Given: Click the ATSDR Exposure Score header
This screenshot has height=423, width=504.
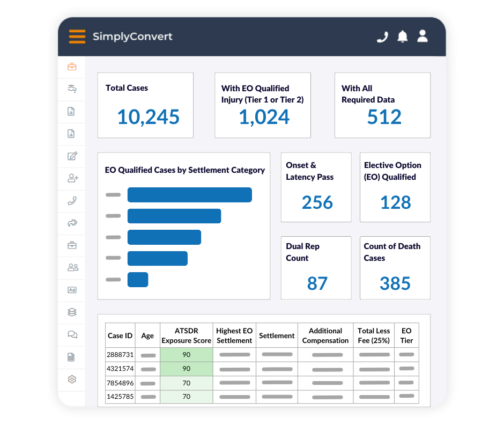Looking at the screenshot, I should tap(187, 336).
